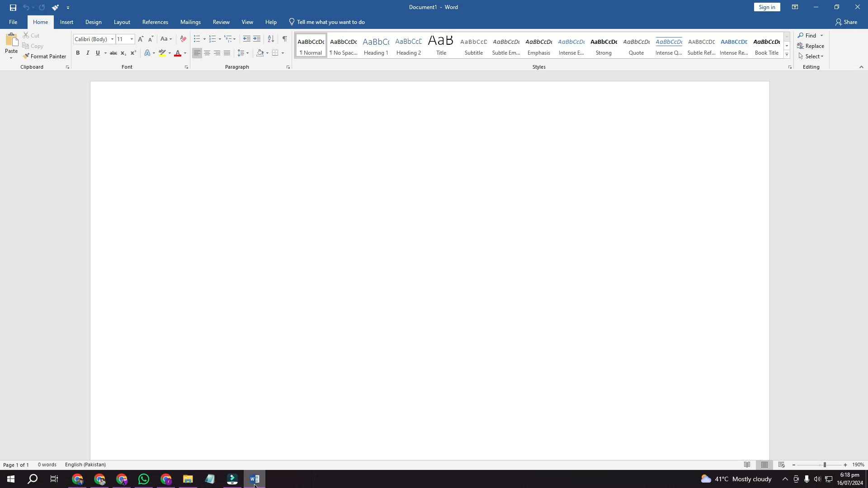Open the font size dropdown arrow
The height and width of the screenshot is (488, 868).
point(132,39)
